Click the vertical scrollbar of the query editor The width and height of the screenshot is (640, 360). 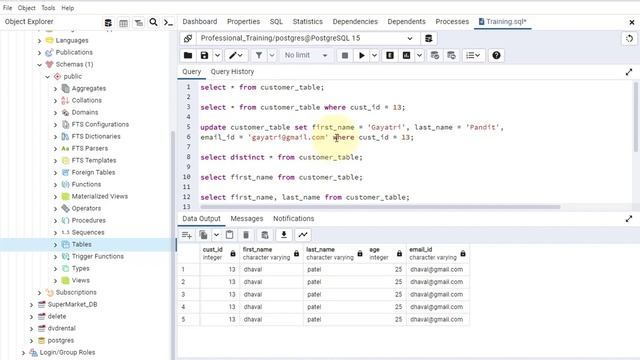[x=636, y=117]
